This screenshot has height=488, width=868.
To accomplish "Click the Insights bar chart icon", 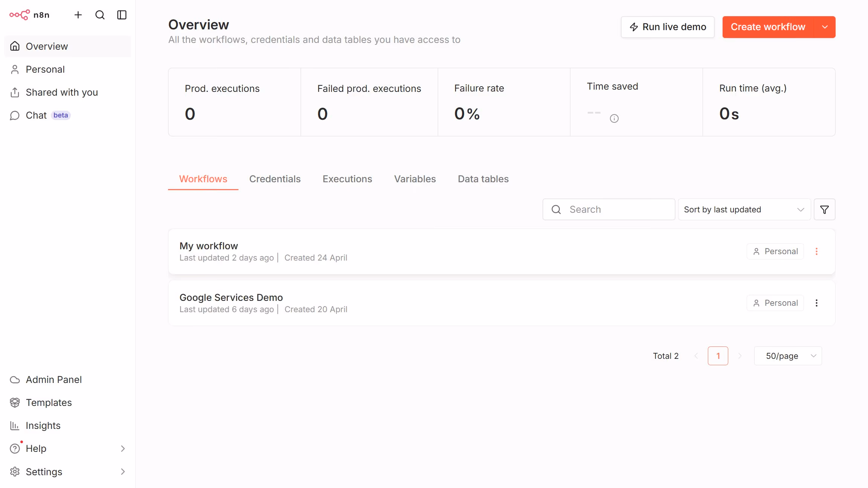I will [15, 425].
